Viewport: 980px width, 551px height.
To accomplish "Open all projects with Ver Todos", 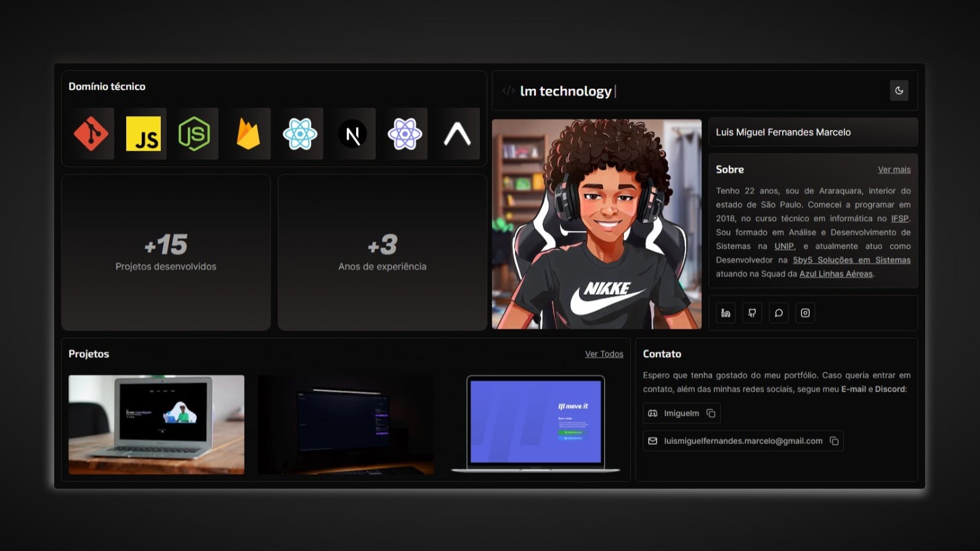I will coord(604,354).
